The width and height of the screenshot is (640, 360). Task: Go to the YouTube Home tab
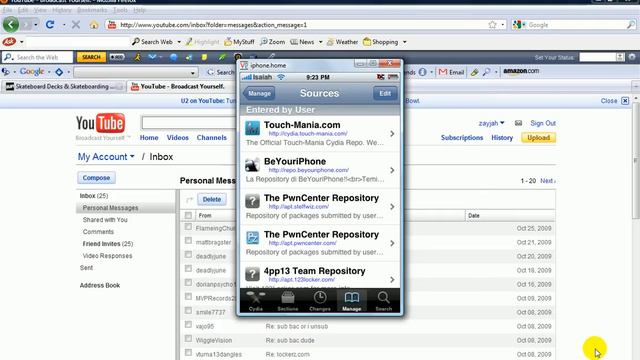pyautogui.click(x=149, y=138)
